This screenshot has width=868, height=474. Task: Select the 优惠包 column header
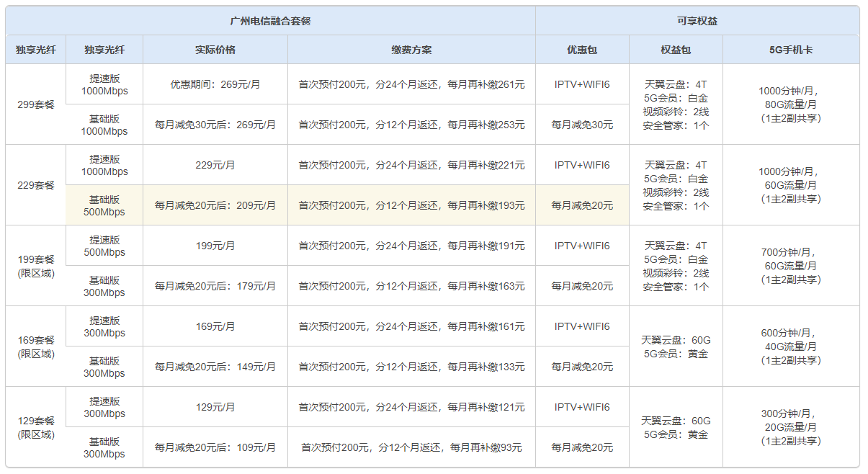click(x=582, y=50)
